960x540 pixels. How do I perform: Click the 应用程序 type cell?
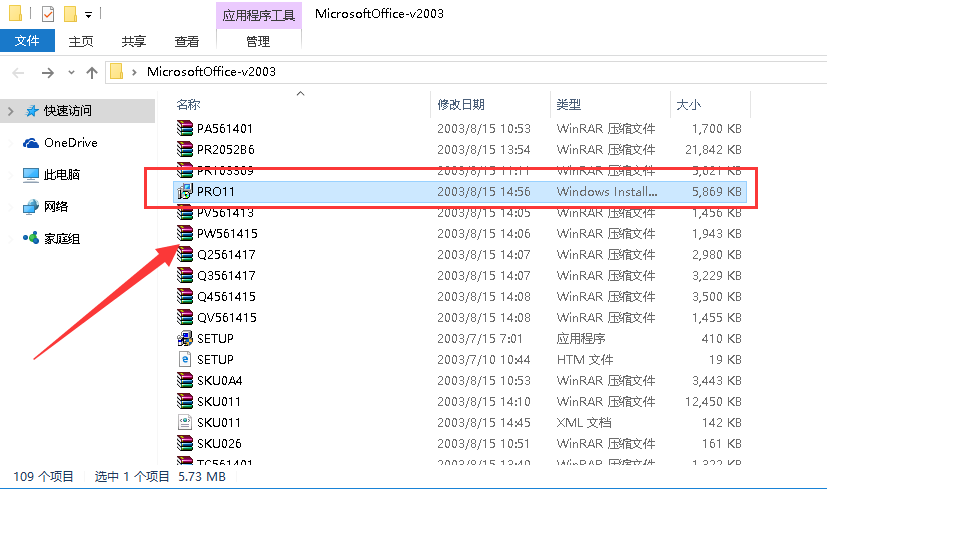point(580,339)
